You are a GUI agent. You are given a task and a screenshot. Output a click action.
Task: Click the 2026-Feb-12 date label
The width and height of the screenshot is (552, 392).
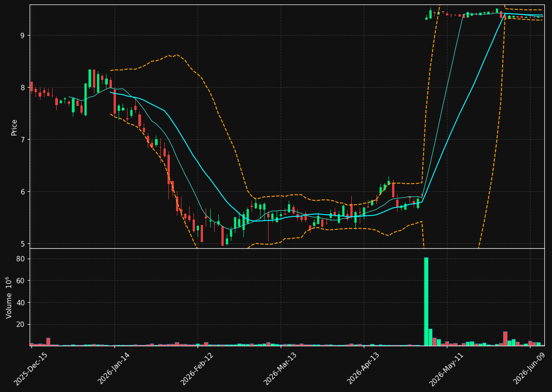(197, 369)
